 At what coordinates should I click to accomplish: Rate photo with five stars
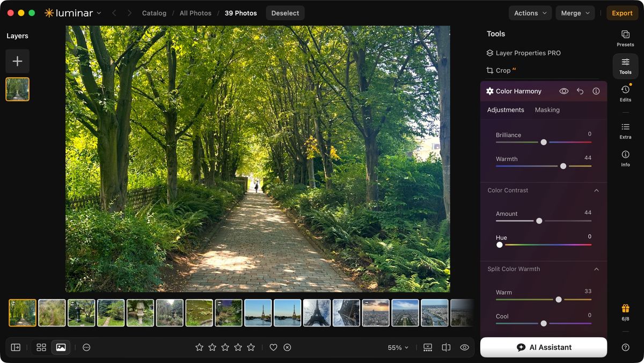tap(251, 347)
